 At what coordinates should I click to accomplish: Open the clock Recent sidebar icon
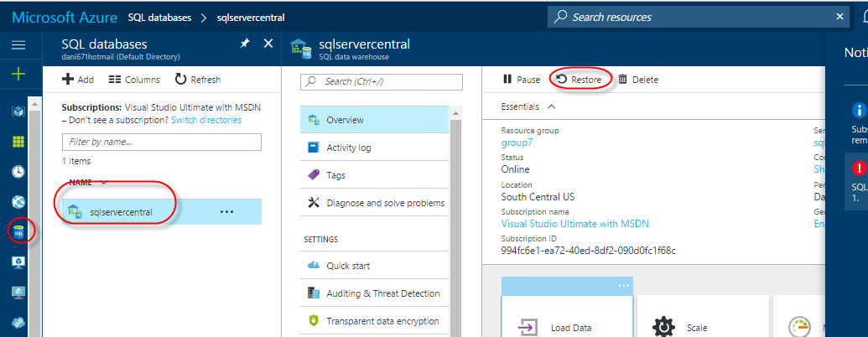point(18,171)
